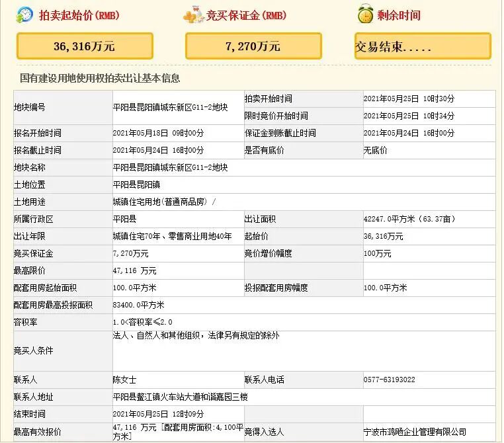Click the 地块名称 value 平阳县昆阳镇城东新区G11-2地块
Viewport: 504px width, 443px height.
[171, 167]
